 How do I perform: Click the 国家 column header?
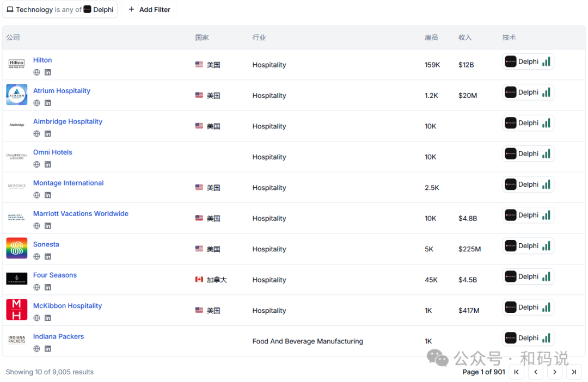tap(202, 38)
